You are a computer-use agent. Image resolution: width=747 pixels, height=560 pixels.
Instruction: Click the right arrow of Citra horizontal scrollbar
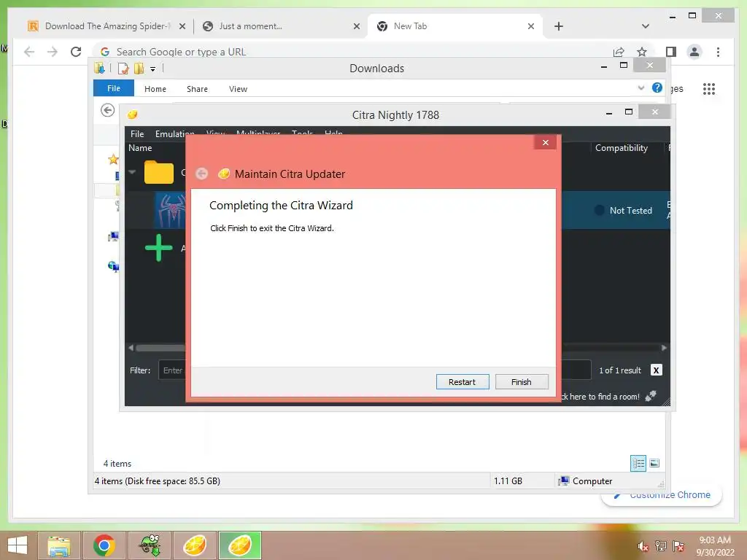pos(664,348)
